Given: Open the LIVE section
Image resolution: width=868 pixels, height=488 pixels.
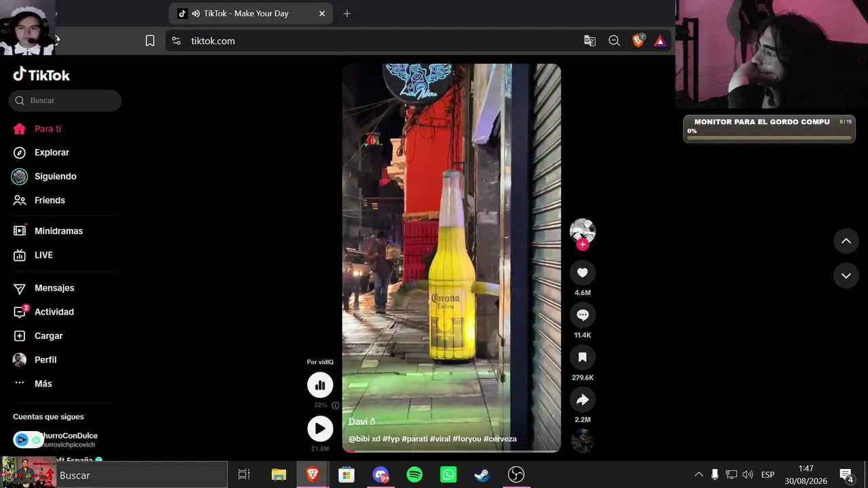Looking at the screenshot, I should (x=33, y=255).
